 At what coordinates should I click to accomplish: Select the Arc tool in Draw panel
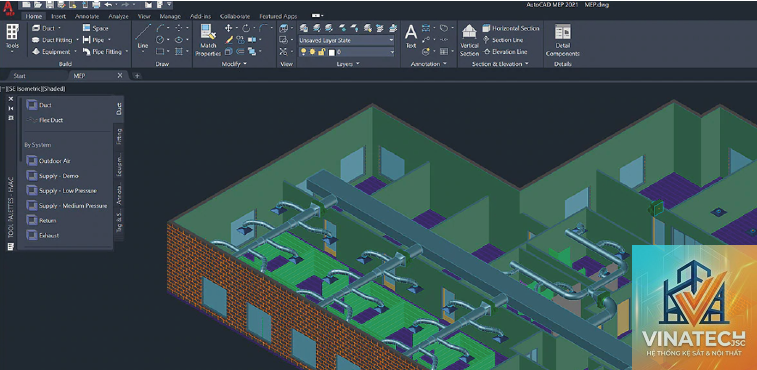click(x=160, y=28)
